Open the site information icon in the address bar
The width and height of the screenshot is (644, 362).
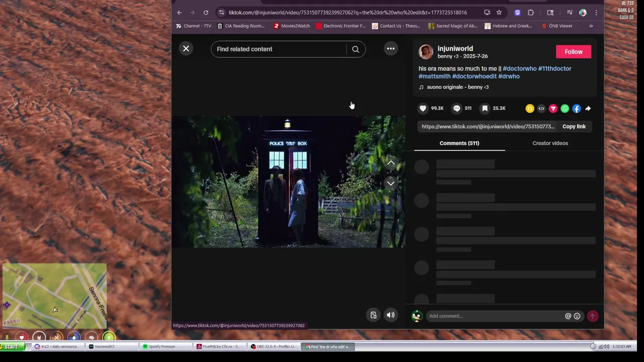(221, 13)
